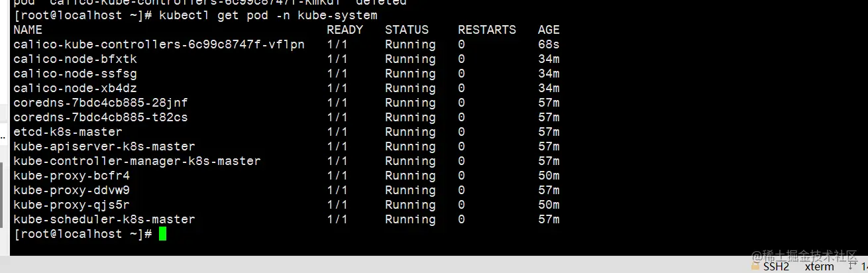Click the green terminal cursor at the prompt

[163, 234]
